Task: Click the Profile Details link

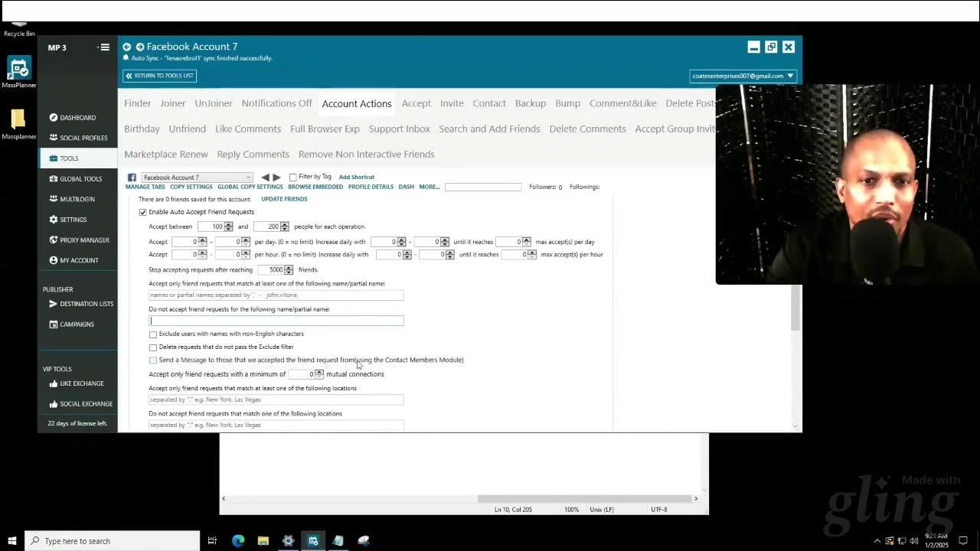Action: click(x=371, y=187)
